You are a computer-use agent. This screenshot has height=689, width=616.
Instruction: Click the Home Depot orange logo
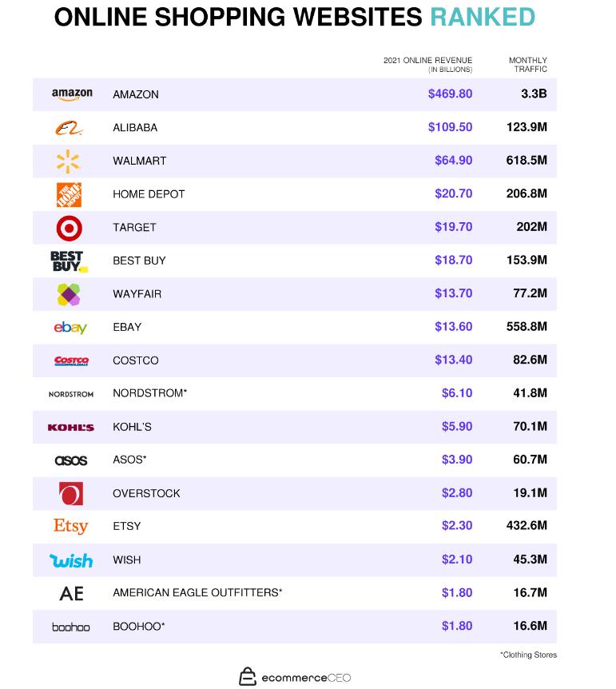70,194
